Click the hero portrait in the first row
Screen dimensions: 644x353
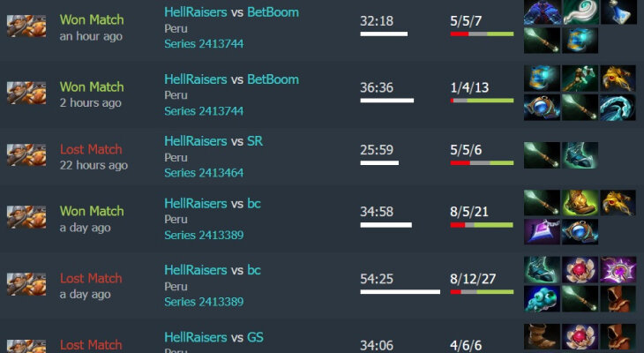coord(26,26)
